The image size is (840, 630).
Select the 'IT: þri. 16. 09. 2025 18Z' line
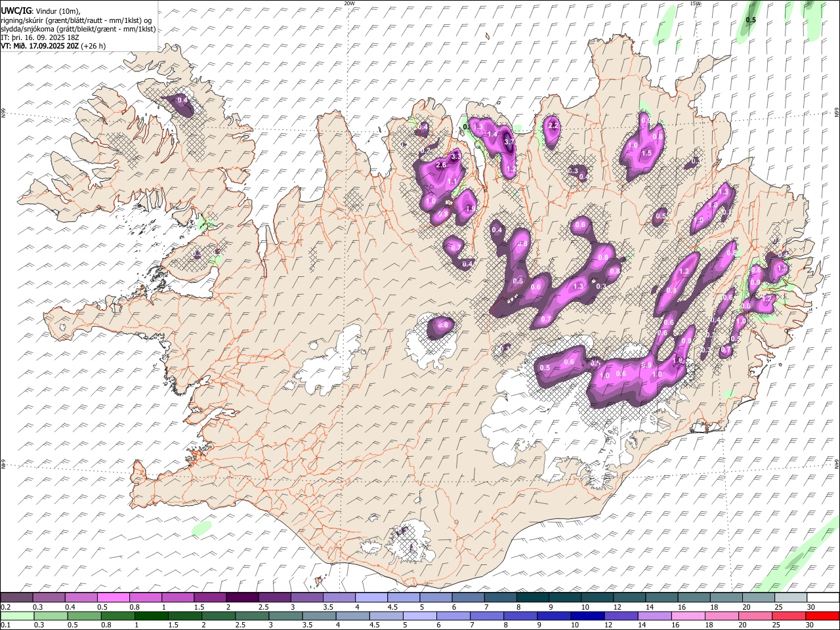coord(40,37)
